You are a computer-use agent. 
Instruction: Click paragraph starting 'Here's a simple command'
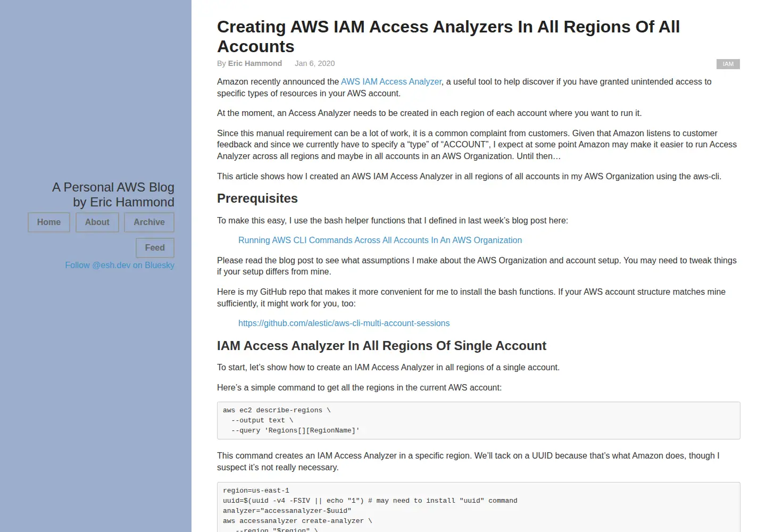tap(359, 387)
